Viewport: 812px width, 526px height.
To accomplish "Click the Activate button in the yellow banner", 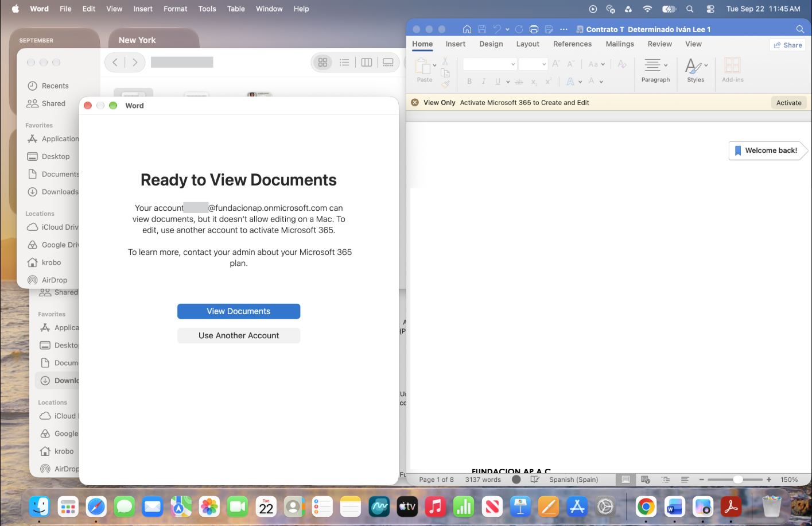I will tap(789, 103).
